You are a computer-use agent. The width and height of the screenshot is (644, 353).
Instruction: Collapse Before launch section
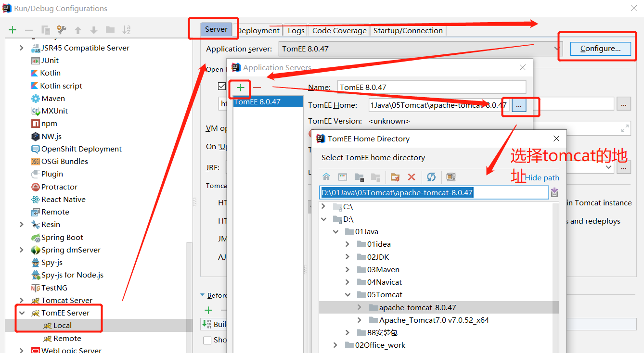pos(203,295)
